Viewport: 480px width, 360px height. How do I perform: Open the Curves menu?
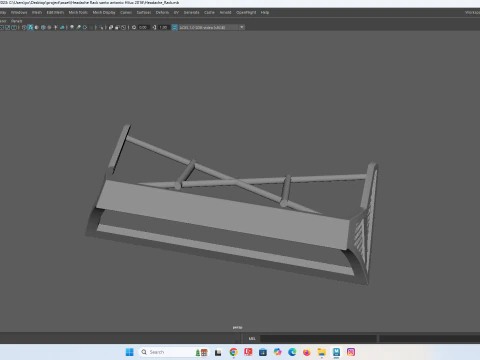[126, 12]
